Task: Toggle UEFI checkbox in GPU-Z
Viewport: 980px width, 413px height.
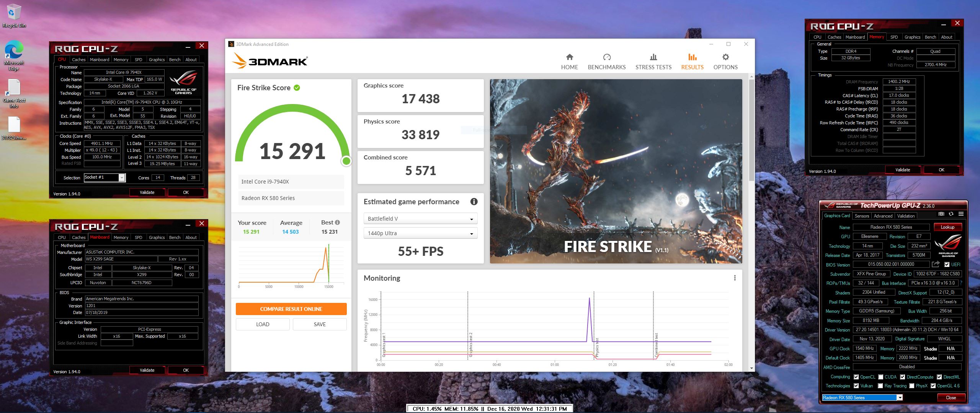Action: point(947,265)
